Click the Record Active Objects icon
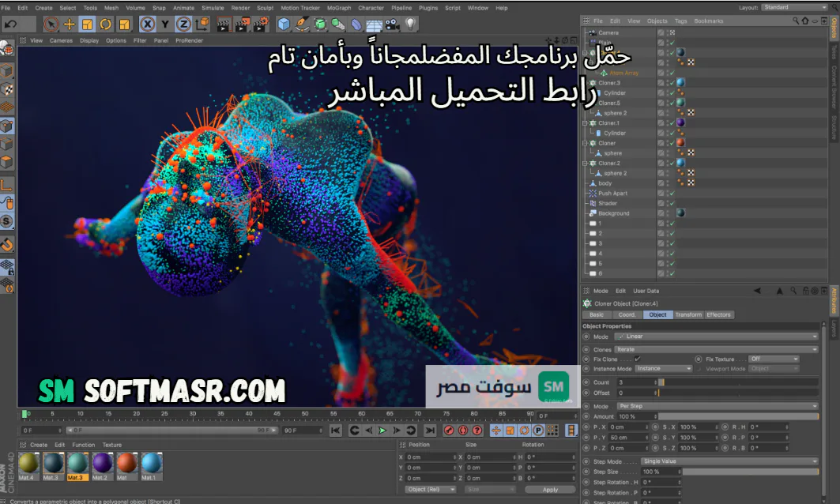 click(x=449, y=430)
